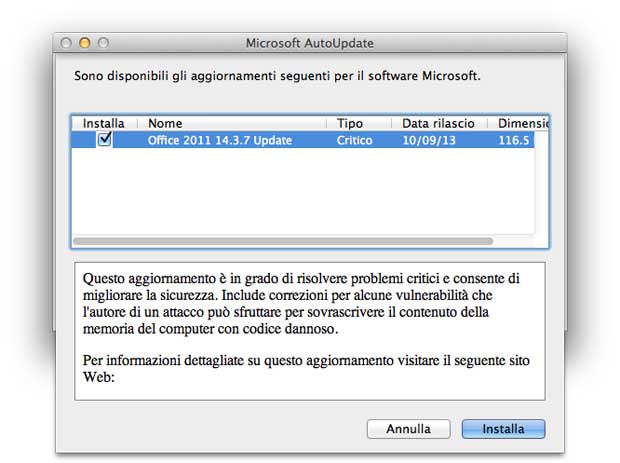
Task: Click the gray close button in title bar
Action: tap(66, 43)
